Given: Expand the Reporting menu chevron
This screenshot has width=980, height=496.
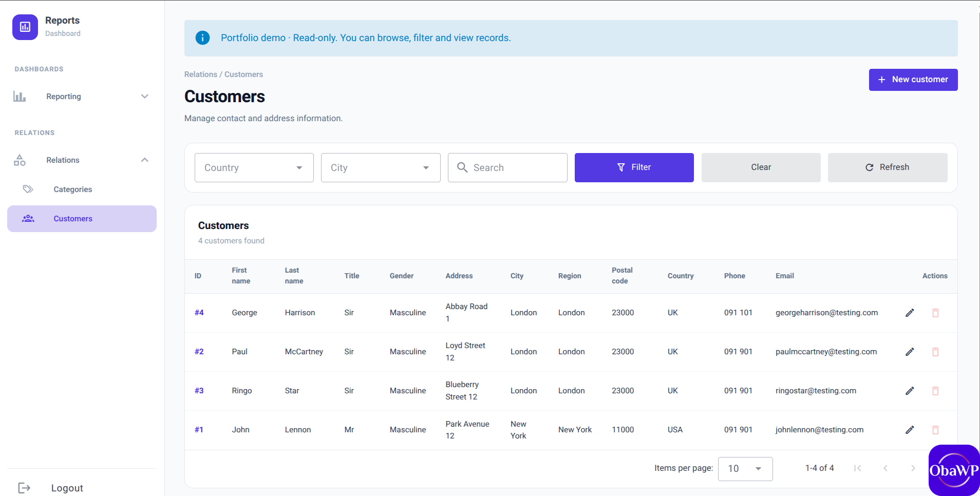Looking at the screenshot, I should coord(145,97).
